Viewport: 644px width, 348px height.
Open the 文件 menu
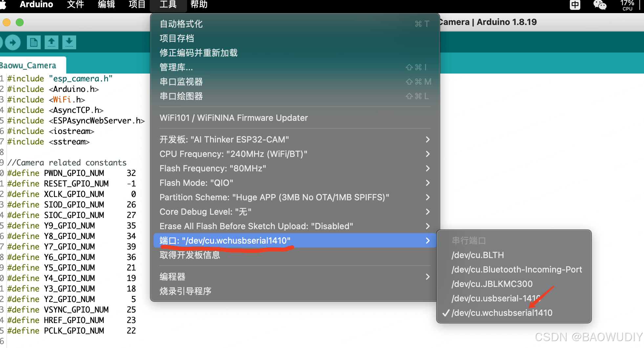point(75,5)
